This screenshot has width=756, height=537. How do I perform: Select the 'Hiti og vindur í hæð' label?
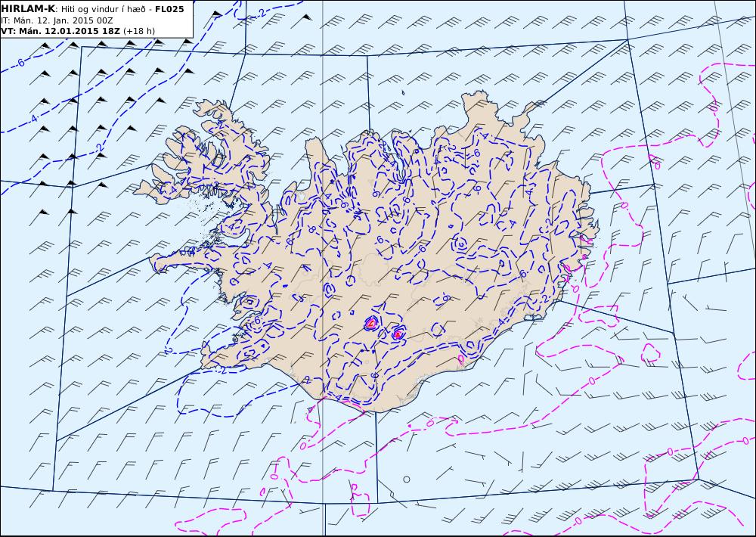(x=103, y=9)
